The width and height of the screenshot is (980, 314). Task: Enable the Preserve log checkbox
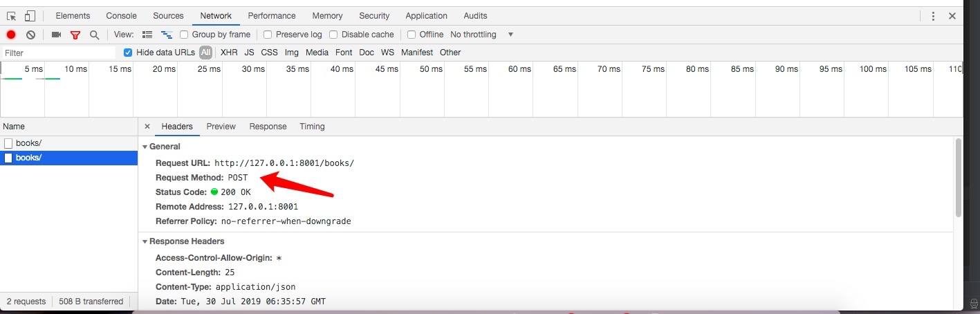[x=268, y=35]
